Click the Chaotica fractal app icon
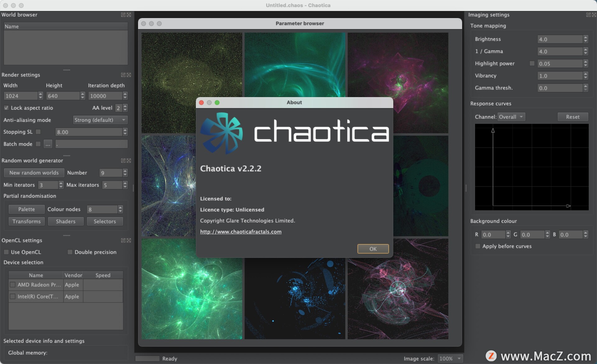 (x=223, y=132)
